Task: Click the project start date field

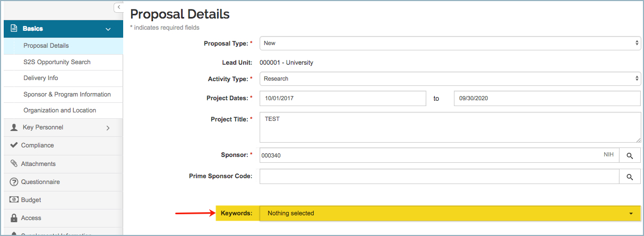Action: tap(342, 99)
